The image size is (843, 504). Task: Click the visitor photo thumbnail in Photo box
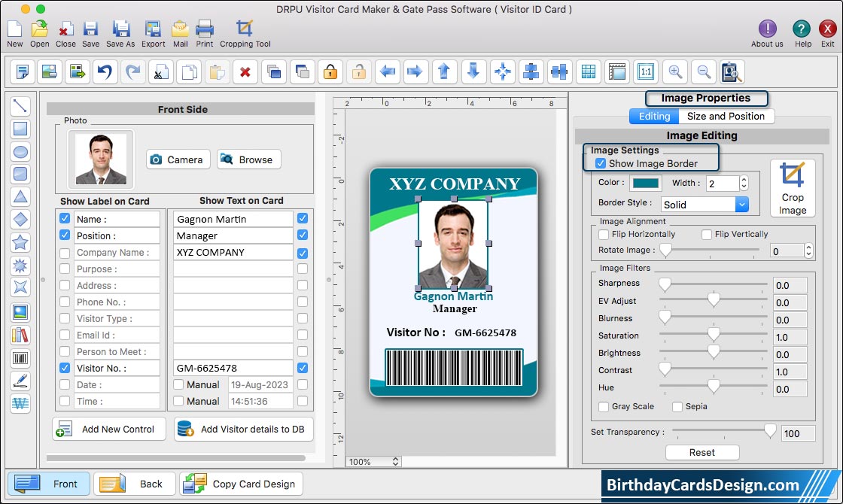click(x=101, y=159)
